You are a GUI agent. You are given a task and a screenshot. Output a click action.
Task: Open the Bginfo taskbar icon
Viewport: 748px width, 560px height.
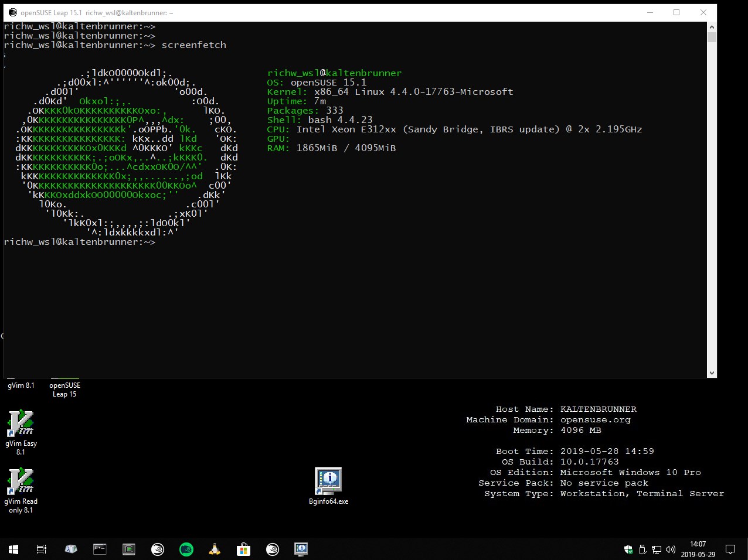click(x=301, y=549)
